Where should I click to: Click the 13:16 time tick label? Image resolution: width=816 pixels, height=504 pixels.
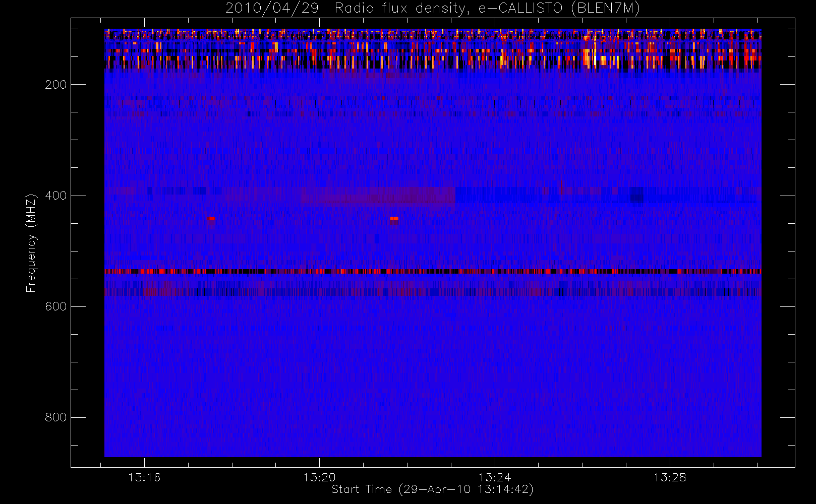(x=144, y=477)
